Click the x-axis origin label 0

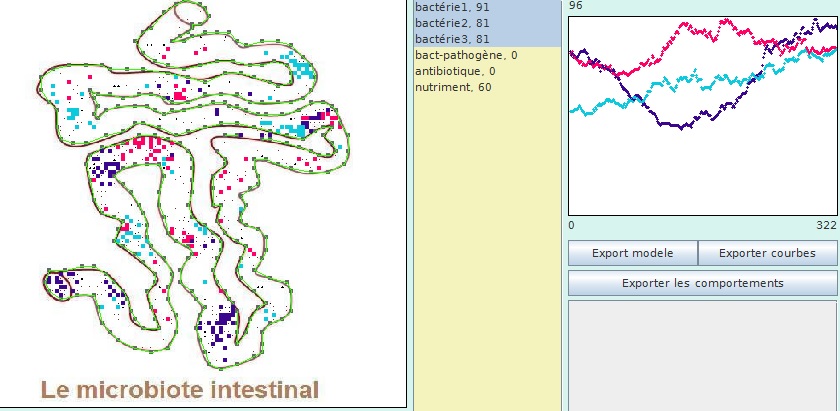point(571,225)
